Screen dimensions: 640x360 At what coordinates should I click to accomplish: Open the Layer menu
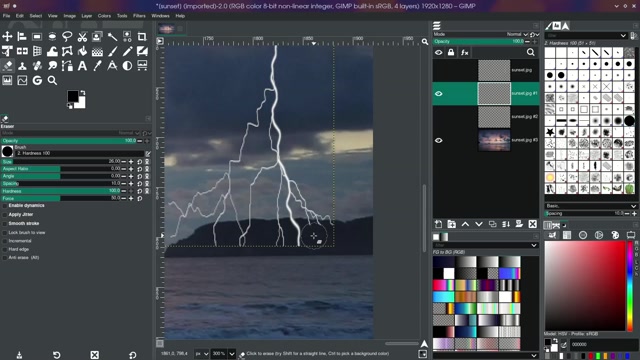87,16
